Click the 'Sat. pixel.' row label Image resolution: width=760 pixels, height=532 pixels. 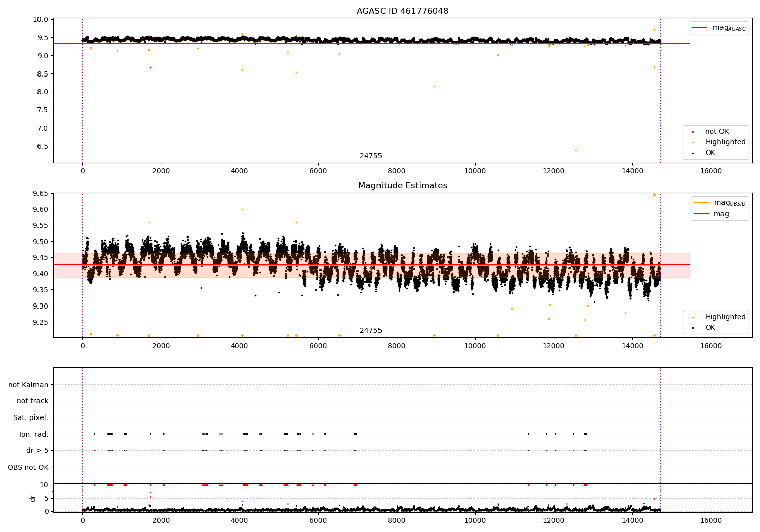[x=31, y=418]
